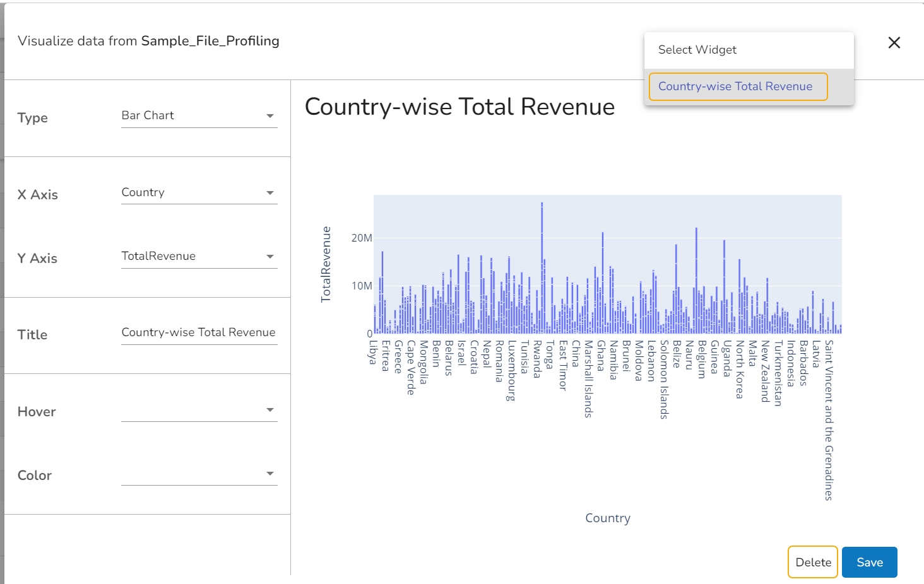Click the 20M y-axis tick label
The image size is (924, 584).
coord(362,238)
